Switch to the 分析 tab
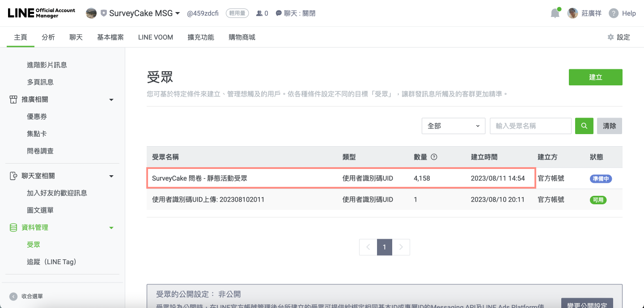Screen dimensions: 644x308 (x=48, y=37)
